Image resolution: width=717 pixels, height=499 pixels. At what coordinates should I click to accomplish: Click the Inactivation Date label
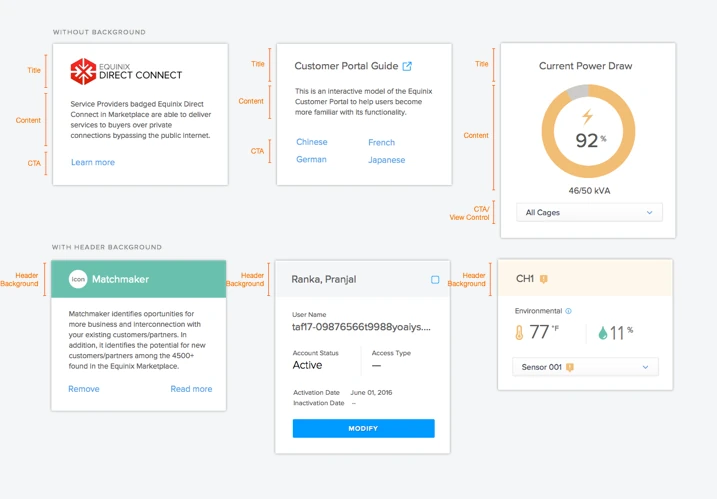point(319,403)
